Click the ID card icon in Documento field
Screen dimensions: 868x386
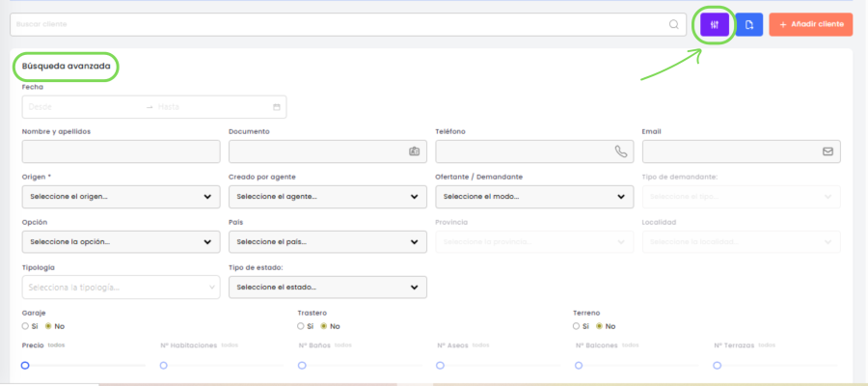[x=414, y=152]
